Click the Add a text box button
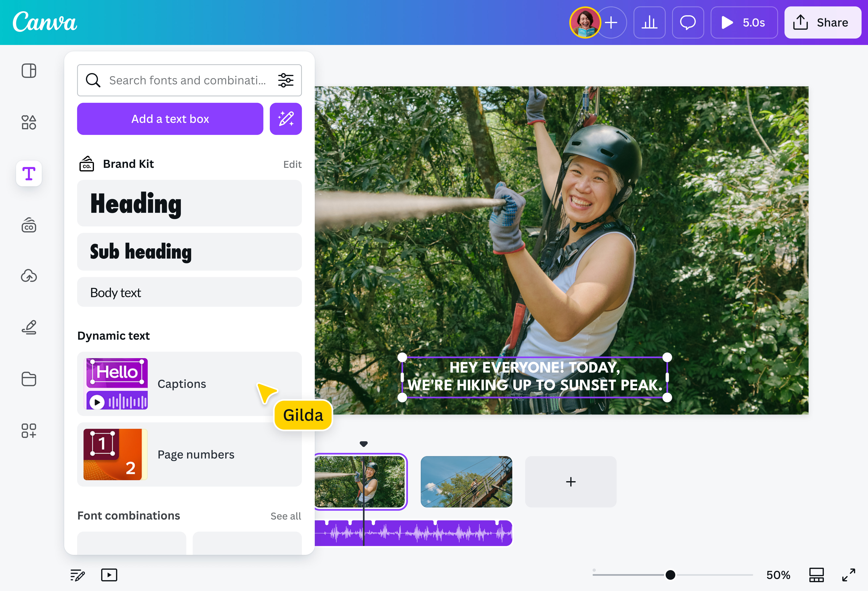Screen dimensions: 868x591 tap(170, 119)
